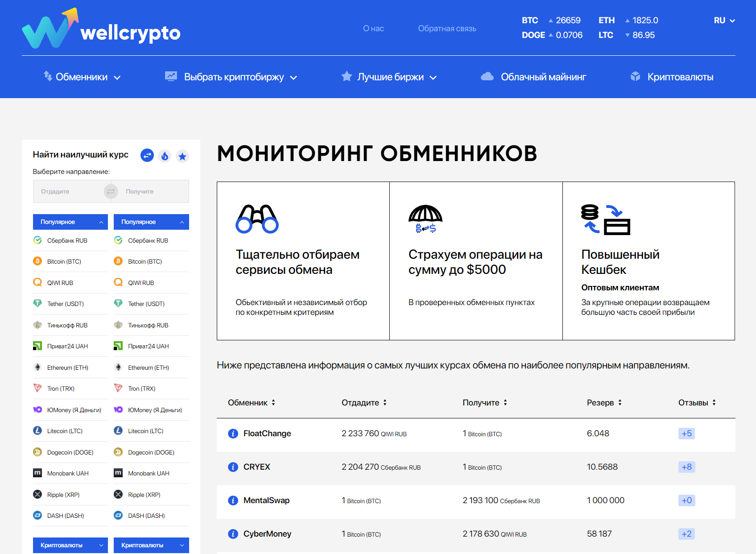Click the Tether icon in the receive column
This screenshot has height=554, width=756.
click(x=118, y=303)
